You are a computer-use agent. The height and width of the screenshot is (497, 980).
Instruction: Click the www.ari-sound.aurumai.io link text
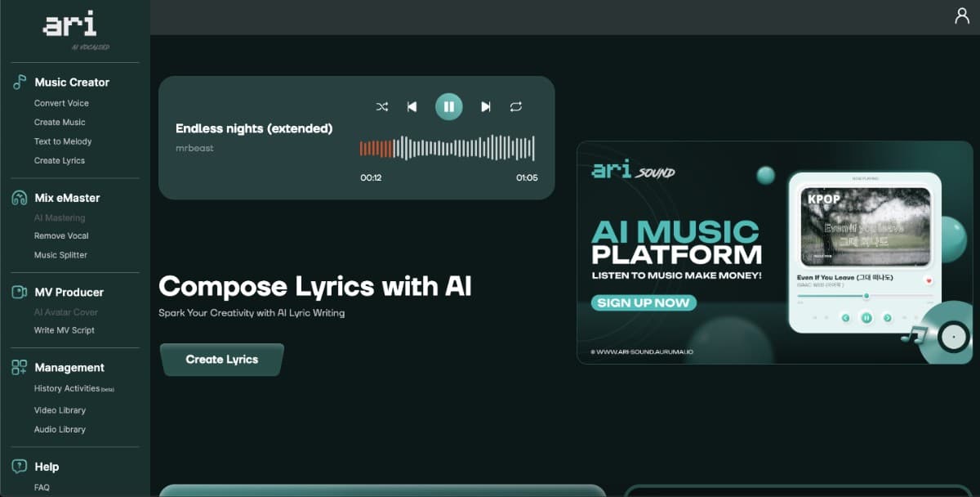(640, 352)
